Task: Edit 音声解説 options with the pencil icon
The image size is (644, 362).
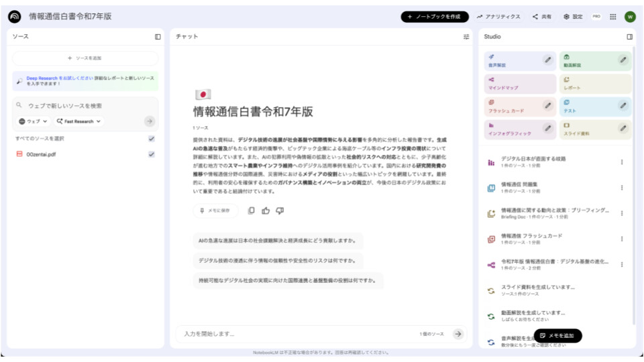Action: [548, 60]
